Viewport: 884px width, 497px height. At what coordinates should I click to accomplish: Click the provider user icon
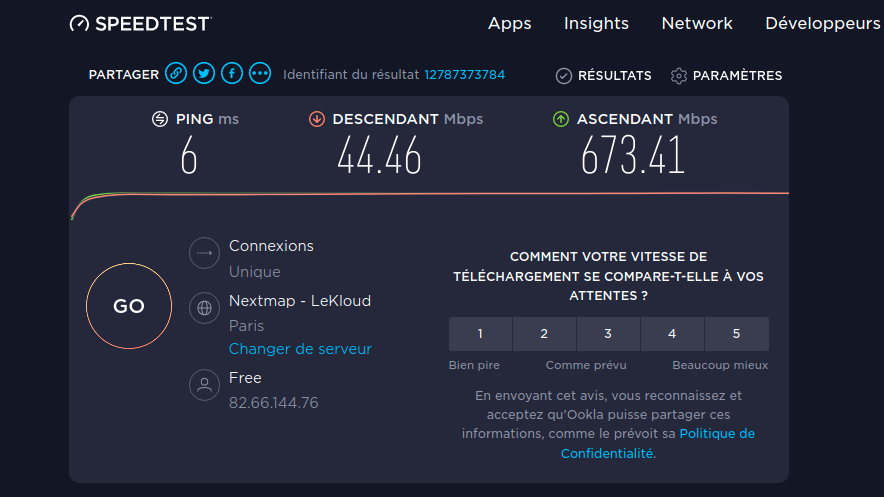click(204, 385)
